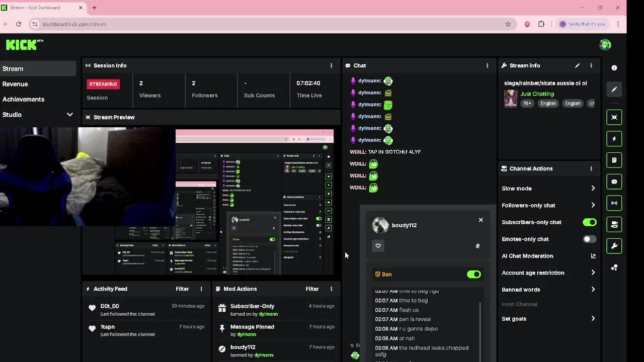The width and height of the screenshot is (644, 362).
Task: Expand Banned words settings
Action: pos(593,290)
